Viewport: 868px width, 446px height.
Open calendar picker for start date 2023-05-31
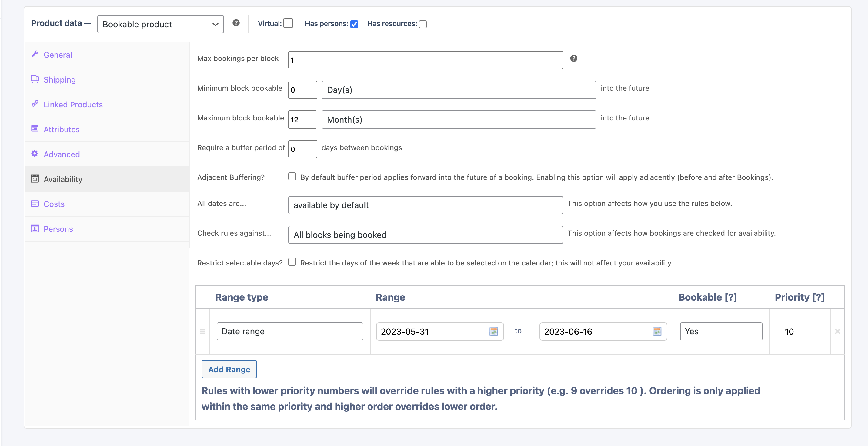[x=493, y=331]
